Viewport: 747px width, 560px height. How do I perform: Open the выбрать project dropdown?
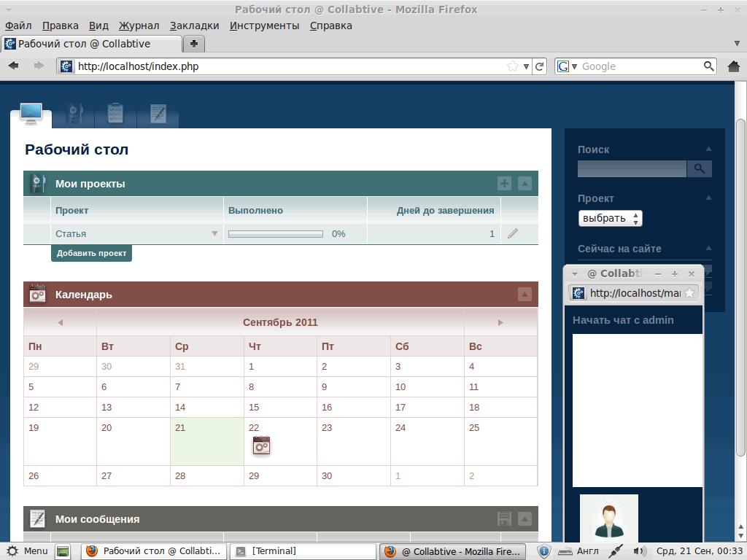point(611,218)
